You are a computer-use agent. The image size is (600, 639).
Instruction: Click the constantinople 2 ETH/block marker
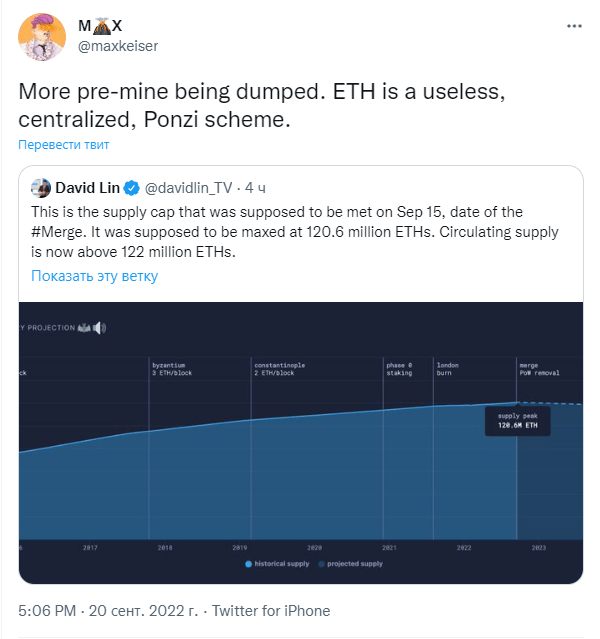point(280,369)
